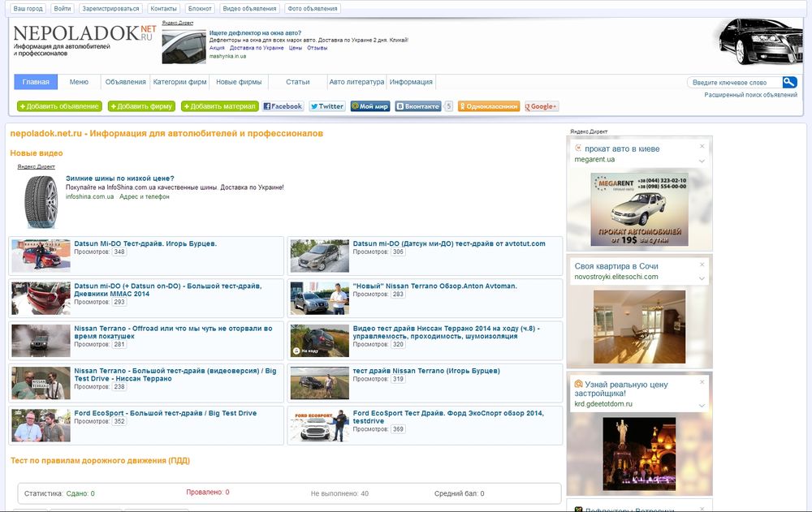The image size is (812, 512).
Task: Open Datsun Mi-DO Тест-драйв Игорь Бурцев video
Action: [145, 243]
